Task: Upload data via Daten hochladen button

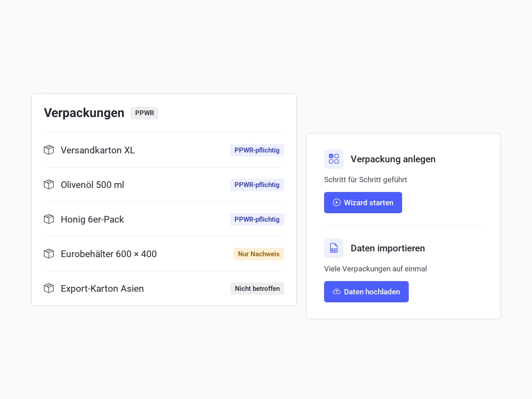Action: tap(366, 292)
